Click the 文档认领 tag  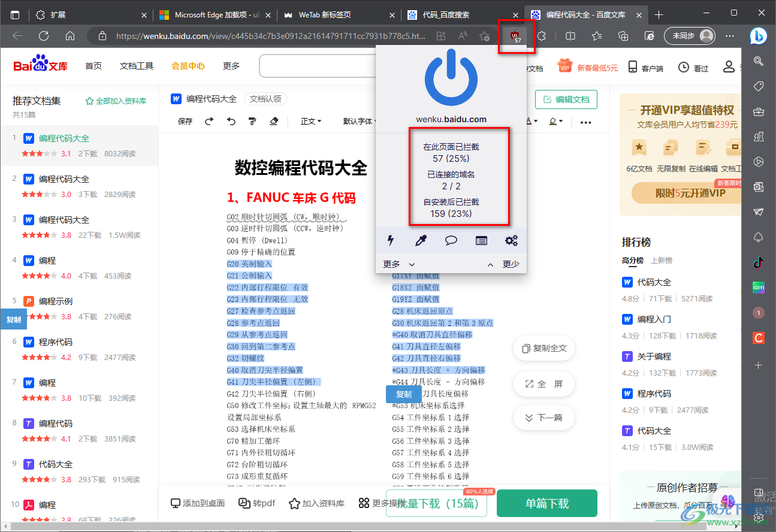[x=265, y=99]
